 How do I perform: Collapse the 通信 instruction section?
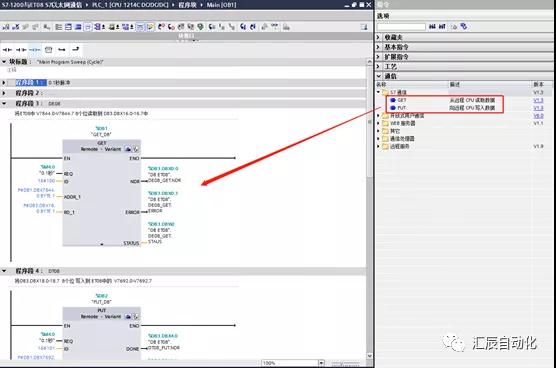378,76
